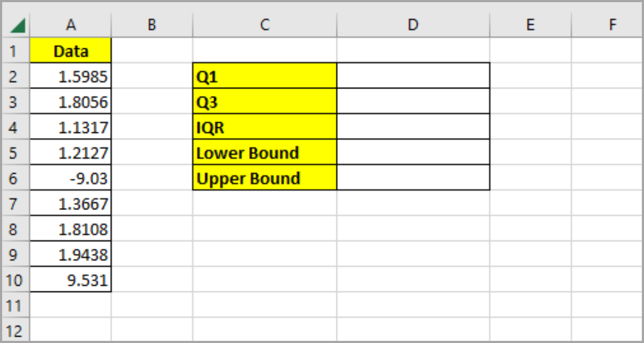Select the Lower Bound label cell

tap(264, 152)
